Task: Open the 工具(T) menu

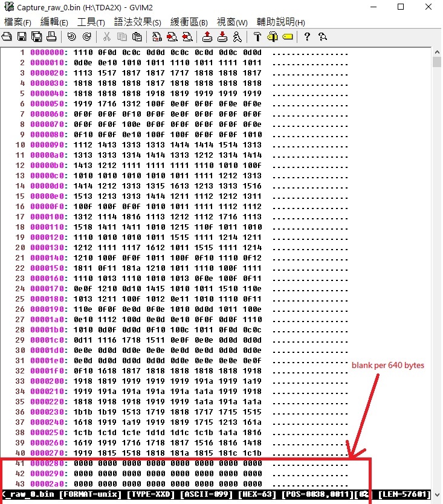Action: pos(91,22)
